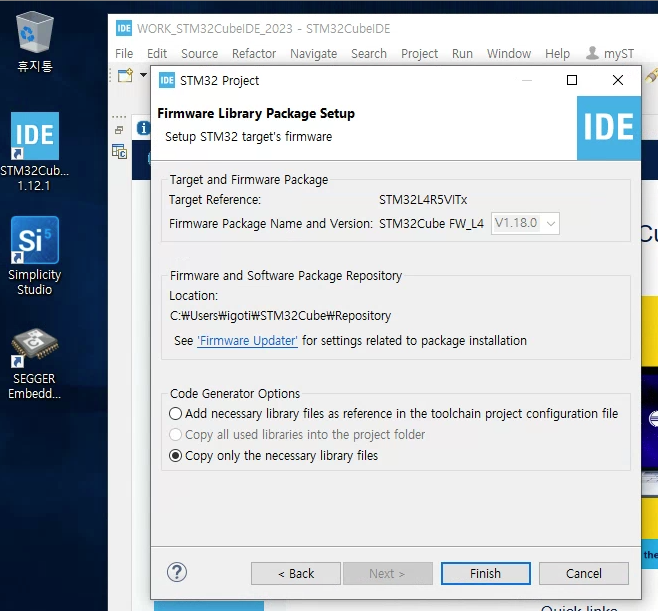Open the firmware version V1.18.0 dropdown
658x611 pixels.
tap(525, 223)
